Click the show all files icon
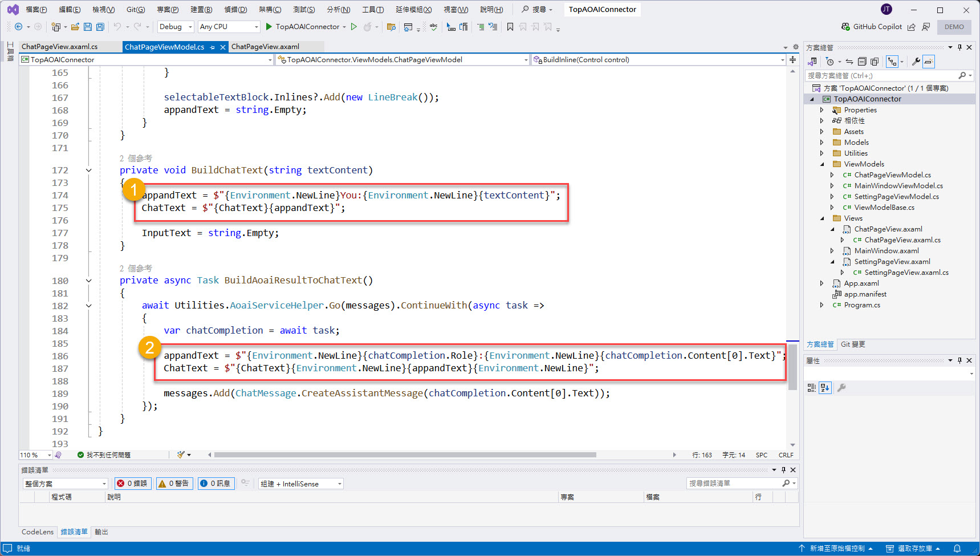The image size is (980, 556). coord(875,62)
